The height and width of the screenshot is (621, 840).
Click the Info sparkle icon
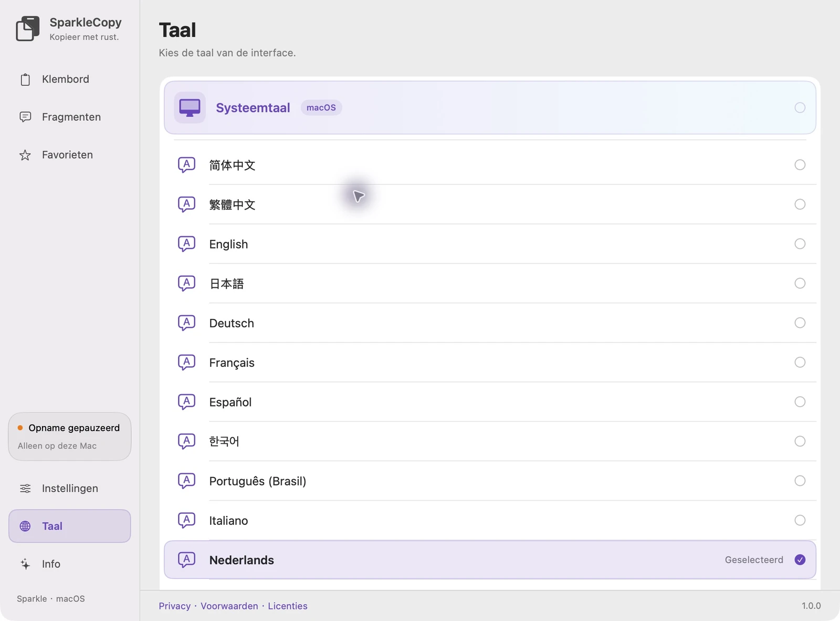(25, 564)
